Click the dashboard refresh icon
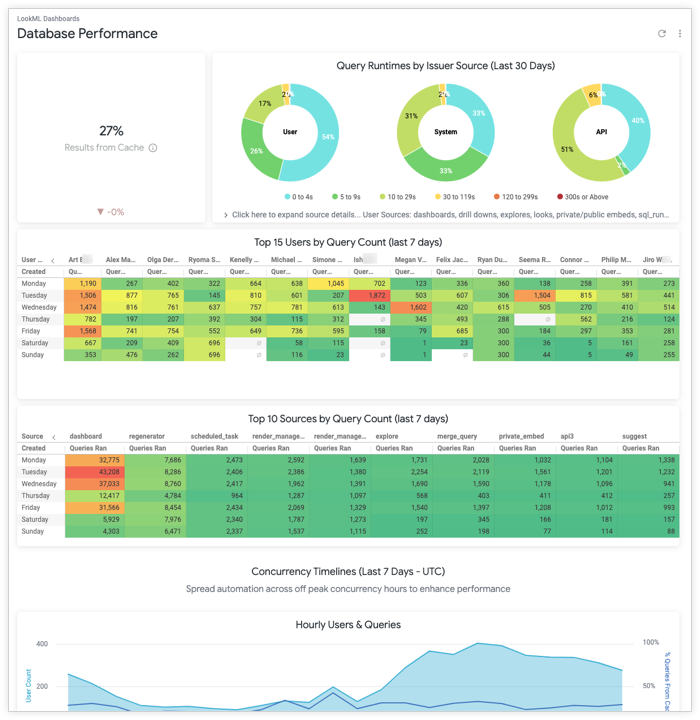The width and height of the screenshot is (700, 720). 661,34
